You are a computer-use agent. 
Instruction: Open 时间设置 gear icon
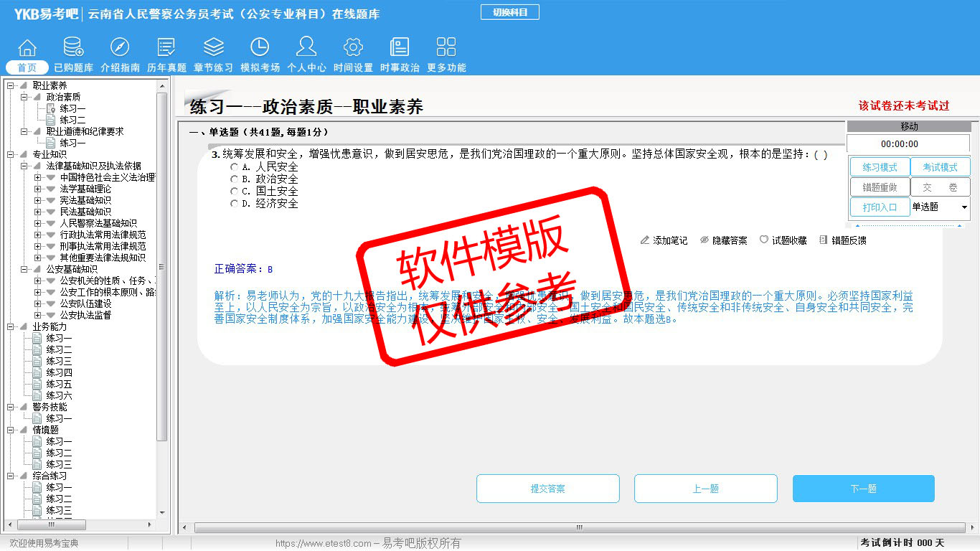(353, 47)
